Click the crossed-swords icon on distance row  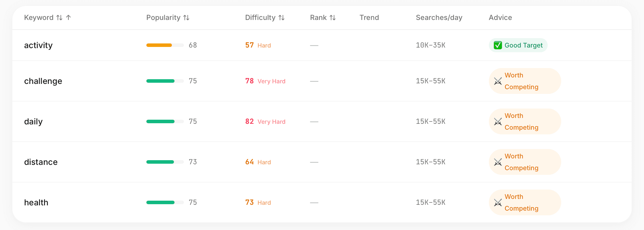click(x=498, y=162)
